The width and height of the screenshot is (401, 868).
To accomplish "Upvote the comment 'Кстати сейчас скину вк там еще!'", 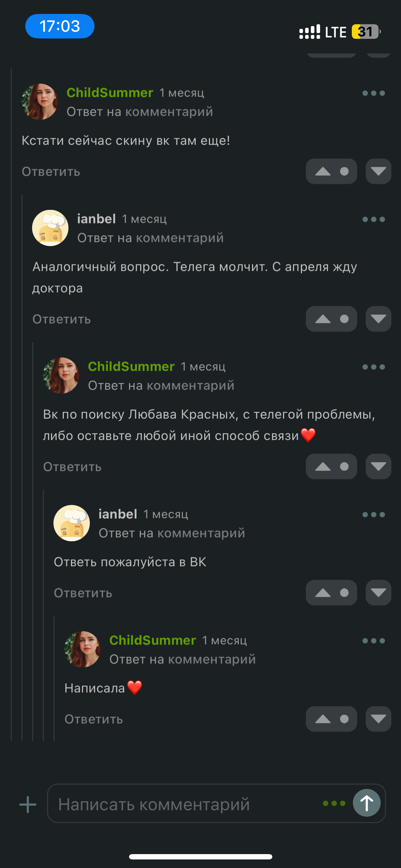I will click(323, 171).
